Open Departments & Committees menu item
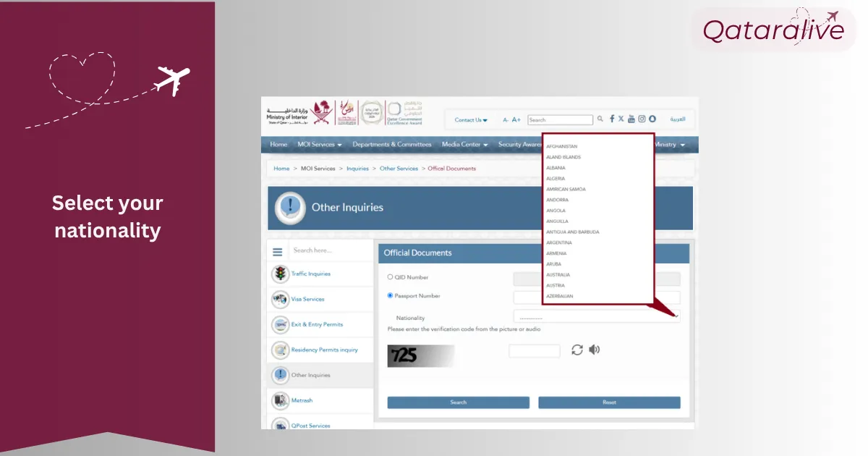The height and width of the screenshot is (456, 868). tap(392, 145)
